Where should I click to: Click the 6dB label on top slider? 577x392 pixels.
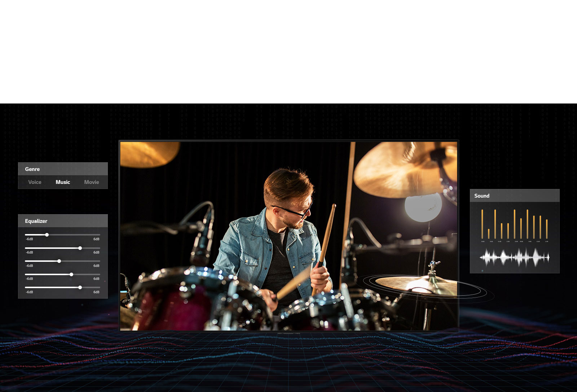[96, 239]
